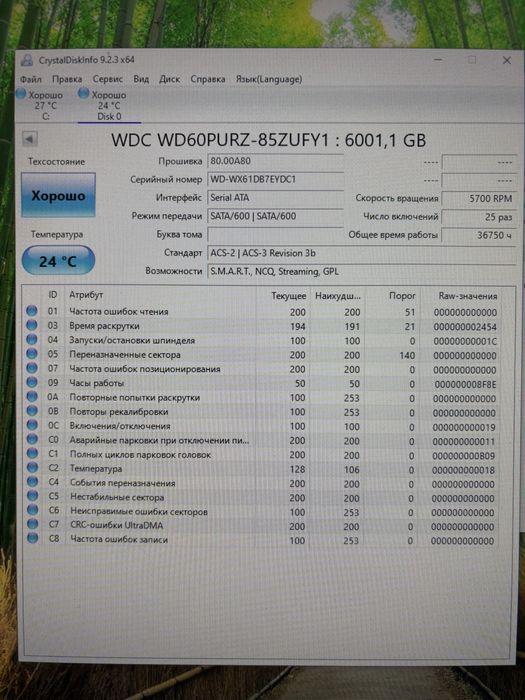The width and height of the screenshot is (525, 700).
Task: Open the Язык(Language) menu
Action: (269, 79)
